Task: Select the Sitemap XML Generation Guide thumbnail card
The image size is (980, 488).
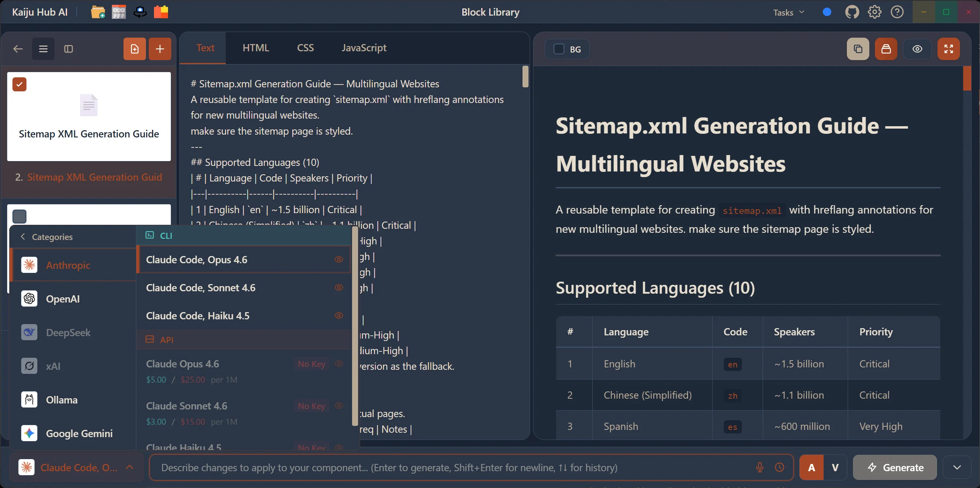Action: pyautogui.click(x=89, y=116)
